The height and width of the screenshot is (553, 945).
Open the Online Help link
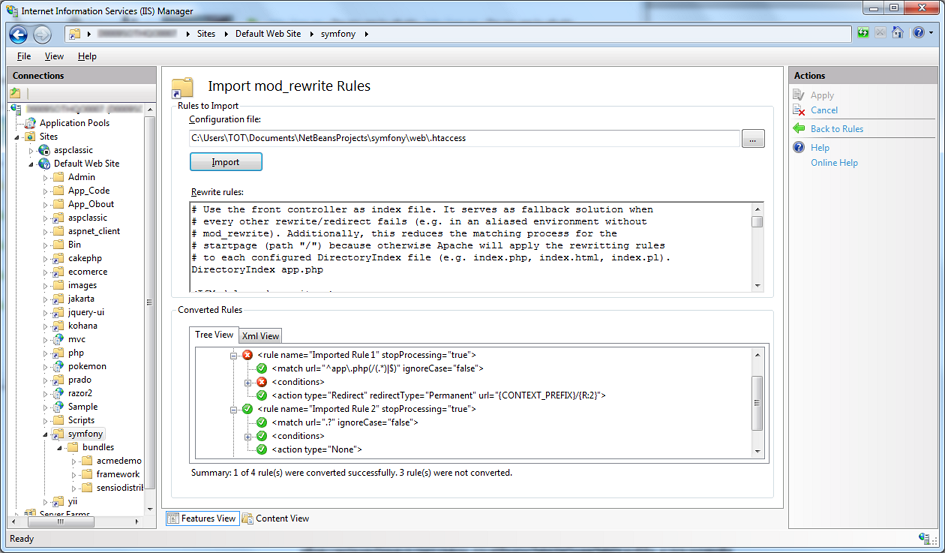coord(833,163)
